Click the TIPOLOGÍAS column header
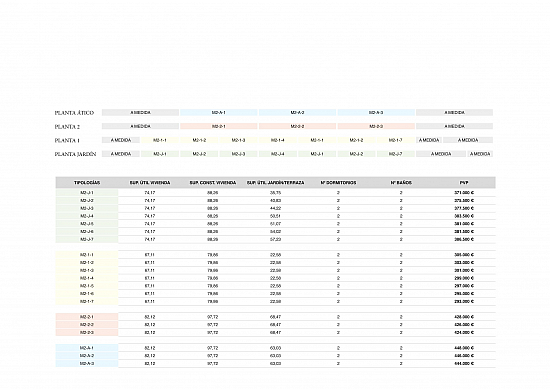 point(87,183)
